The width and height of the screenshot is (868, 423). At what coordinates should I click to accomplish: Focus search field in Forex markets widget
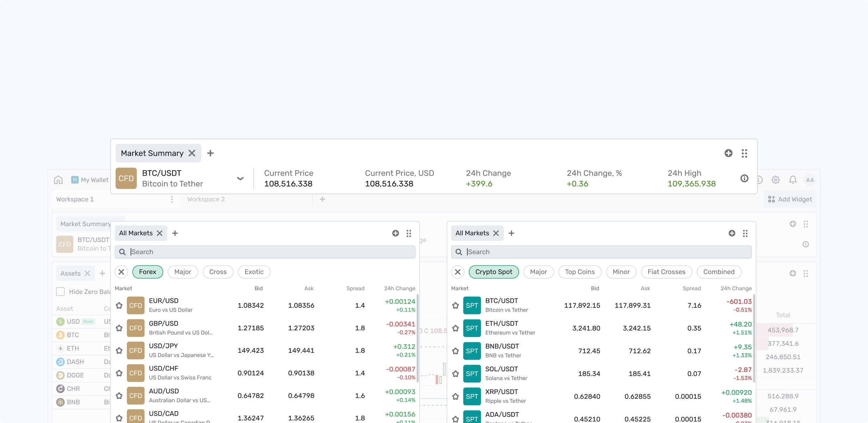tap(265, 252)
